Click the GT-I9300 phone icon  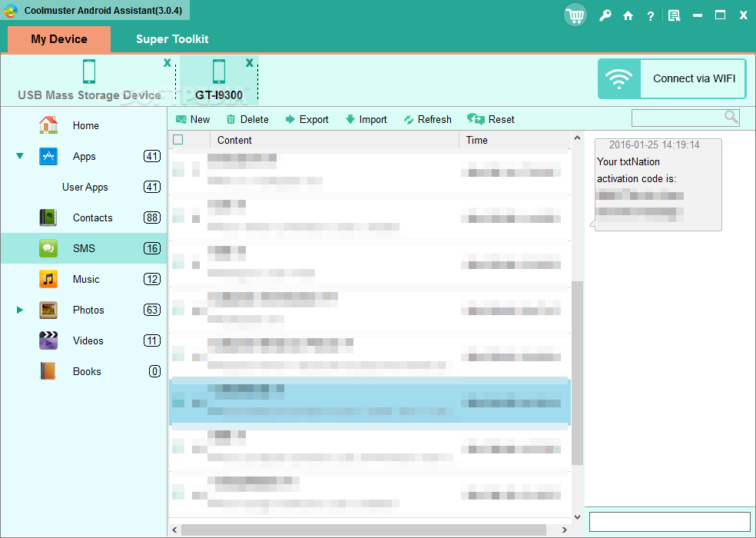219,71
